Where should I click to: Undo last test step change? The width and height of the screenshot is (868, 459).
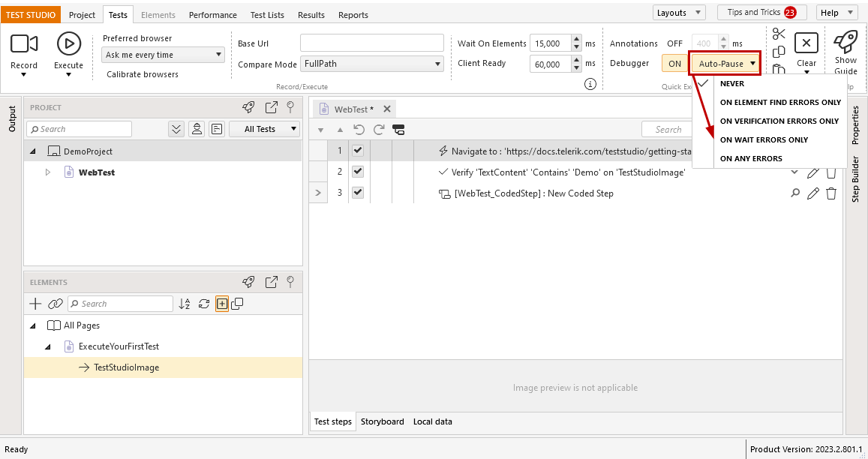(359, 130)
